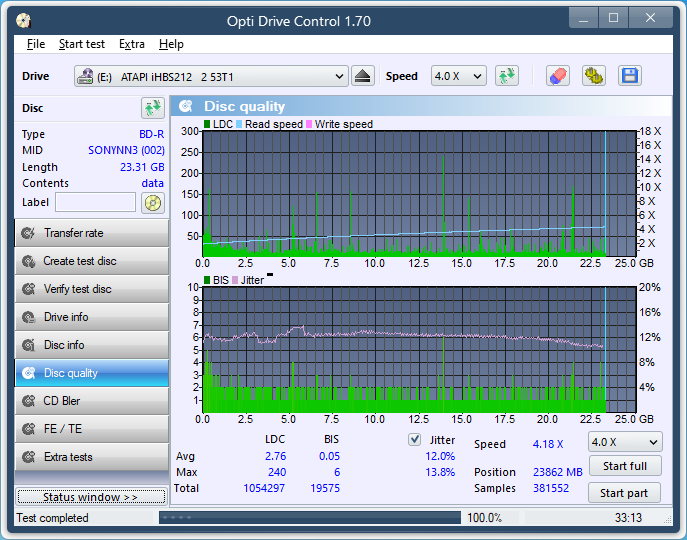Expand the drive selection dropdown
687x540 pixels.
pos(338,77)
